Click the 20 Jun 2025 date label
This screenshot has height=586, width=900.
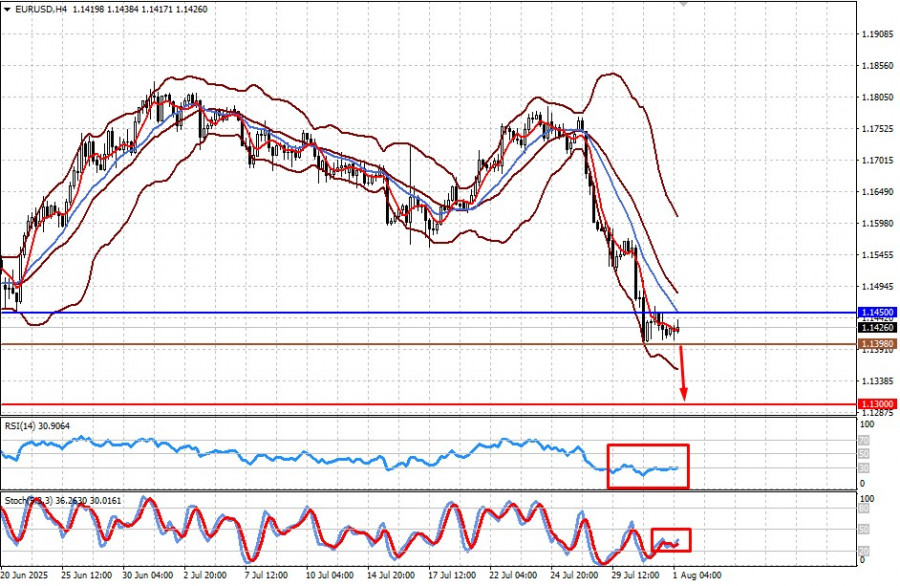pos(25,576)
